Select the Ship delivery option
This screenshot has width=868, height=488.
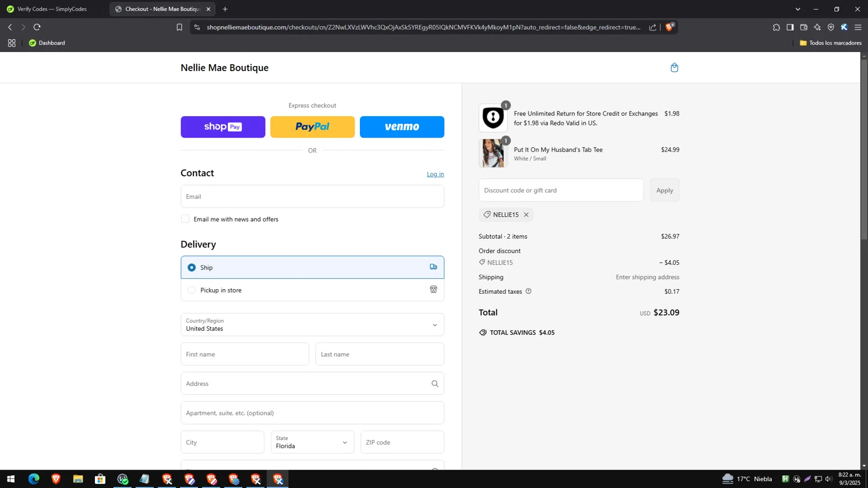tap(312, 267)
